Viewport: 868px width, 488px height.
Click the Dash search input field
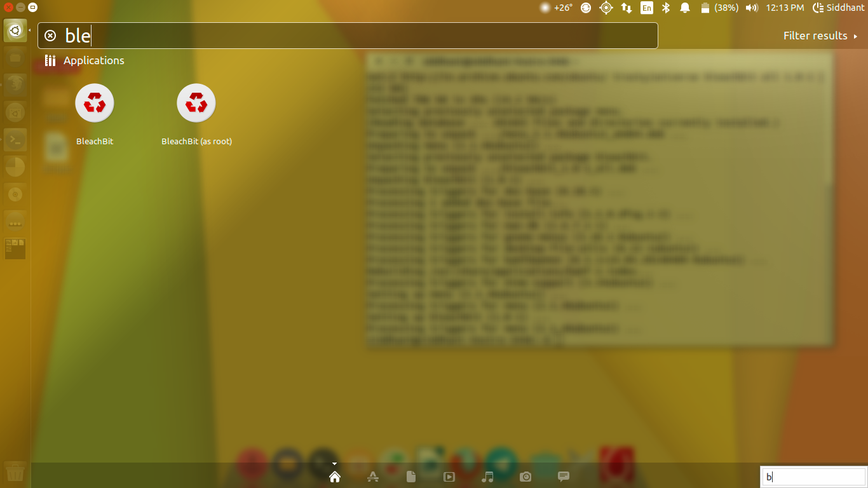[x=318, y=36]
